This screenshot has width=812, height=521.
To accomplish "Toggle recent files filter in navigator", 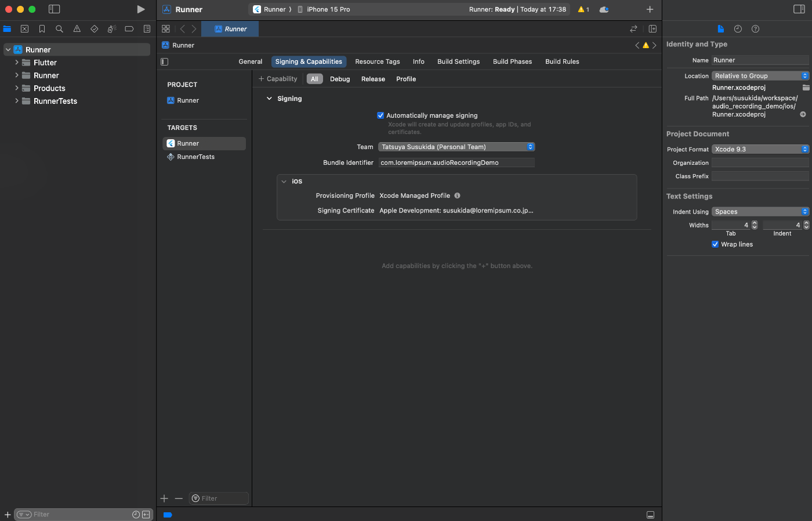I will (x=136, y=515).
